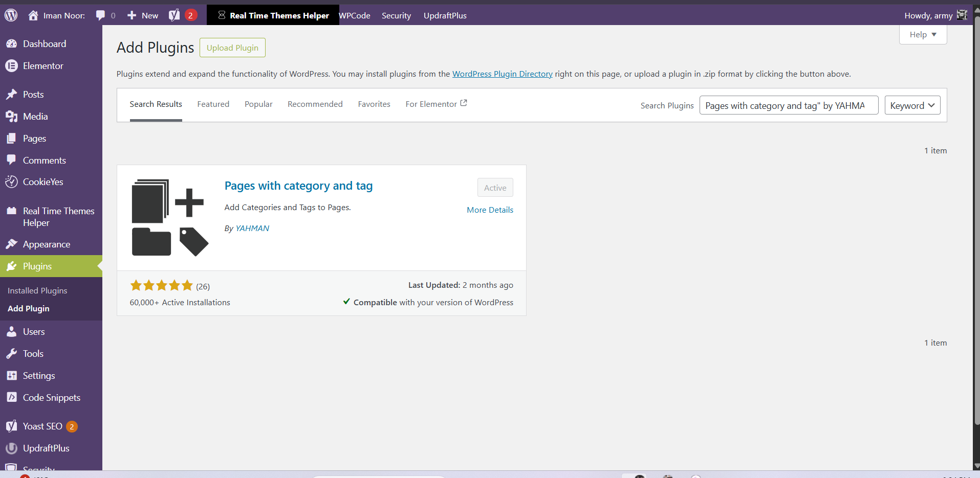This screenshot has width=980, height=478.
Task: Click the Plugins plug icon in sidebar
Action: click(x=11, y=266)
